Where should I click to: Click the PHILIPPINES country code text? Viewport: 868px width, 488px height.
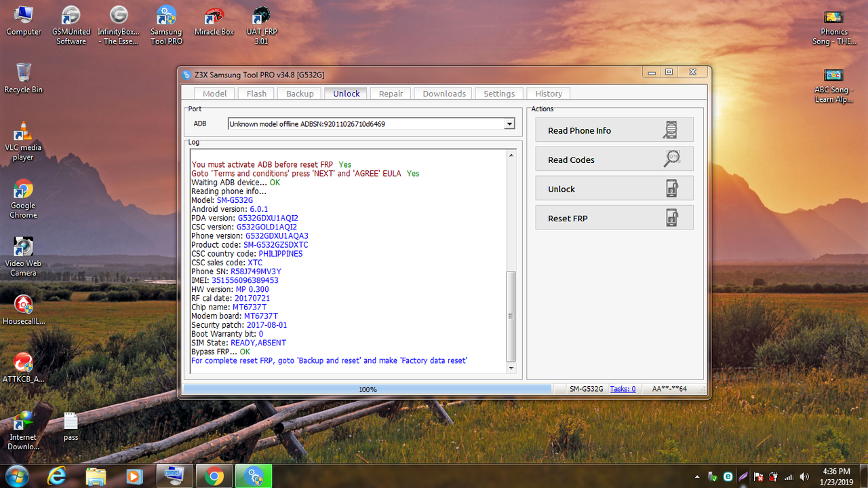(281, 254)
